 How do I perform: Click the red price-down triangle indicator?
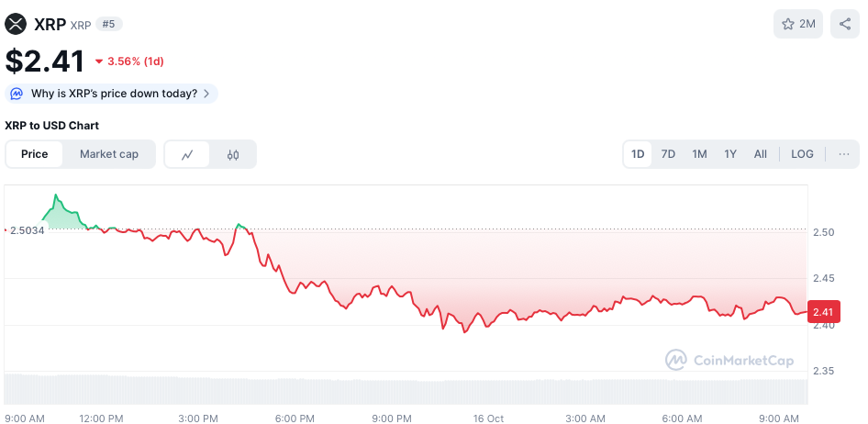[99, 61]
